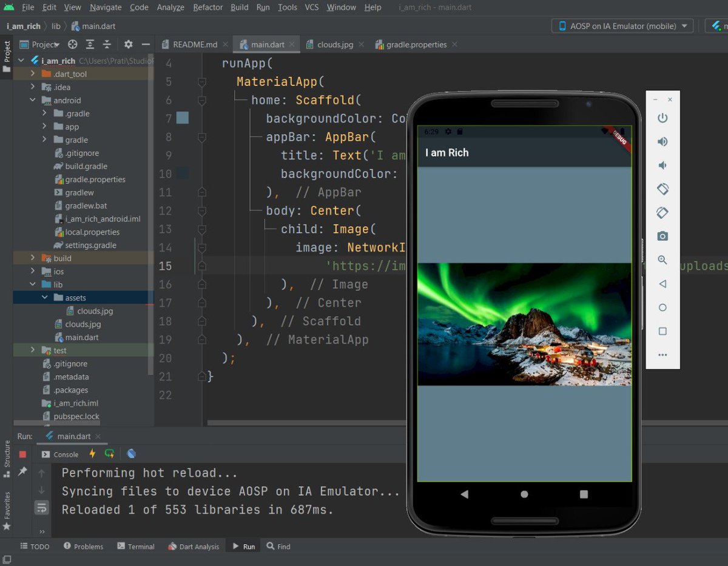This screenshot has width=728, height=566.
Task: Take emulator screenshot with camera icon
Action: (662, 237)
